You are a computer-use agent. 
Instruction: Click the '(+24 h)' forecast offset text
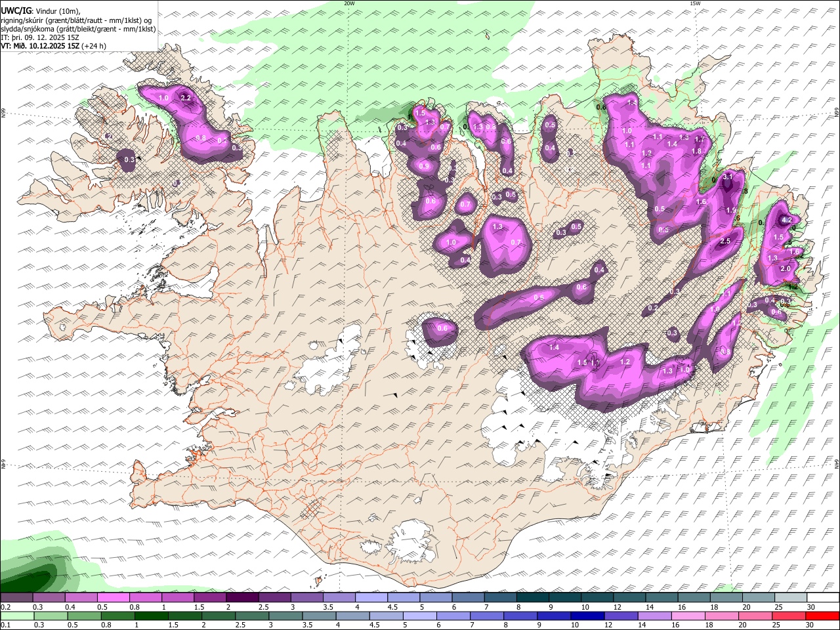[94, 46]
